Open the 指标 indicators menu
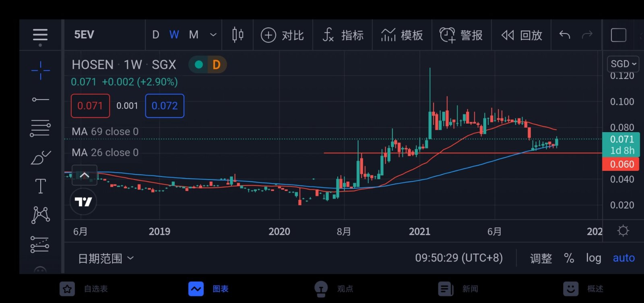Image resolution: width=644 pixels, height=303 pixels. [x=343, y=35]
